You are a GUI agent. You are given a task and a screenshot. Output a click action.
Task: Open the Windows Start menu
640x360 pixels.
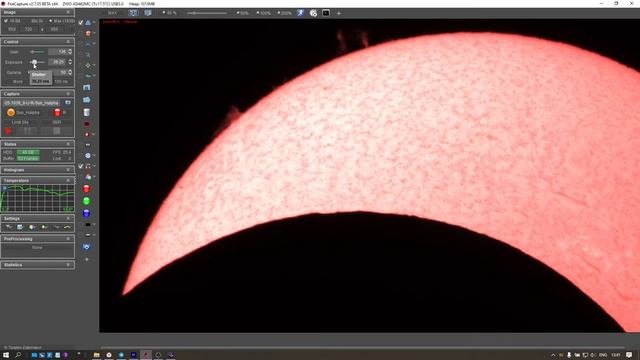(x=6, y=355)
